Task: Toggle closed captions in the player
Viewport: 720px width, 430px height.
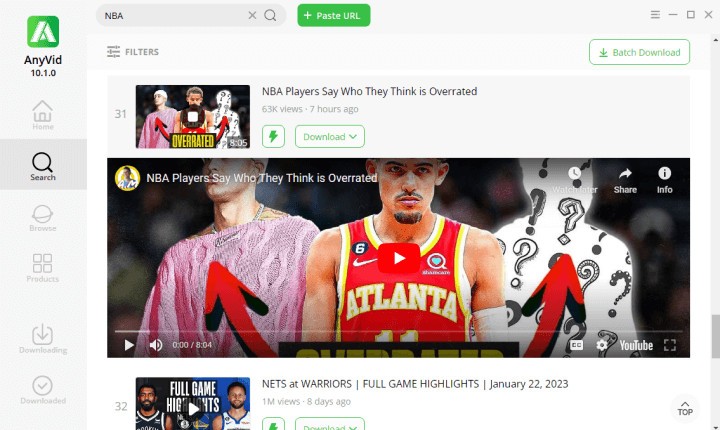Action: [x=576, y=345]
